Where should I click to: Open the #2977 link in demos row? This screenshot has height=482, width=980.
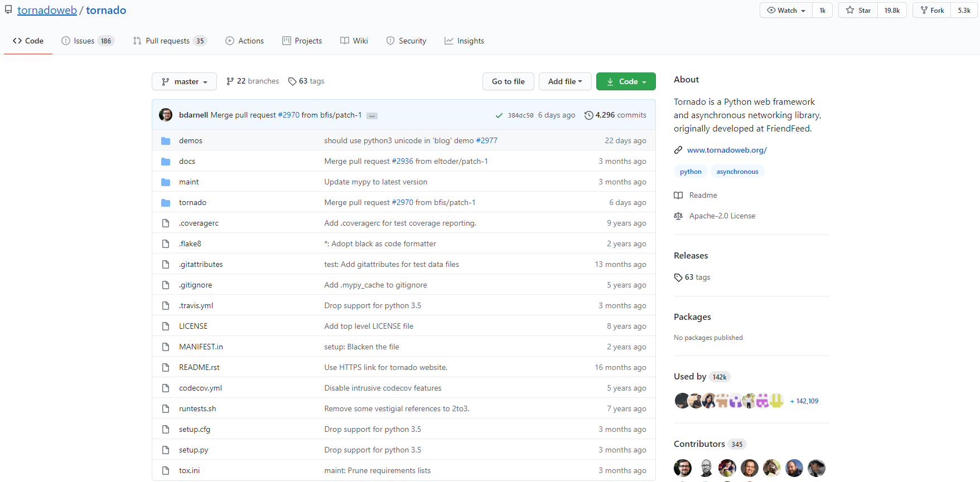(486, 140)
